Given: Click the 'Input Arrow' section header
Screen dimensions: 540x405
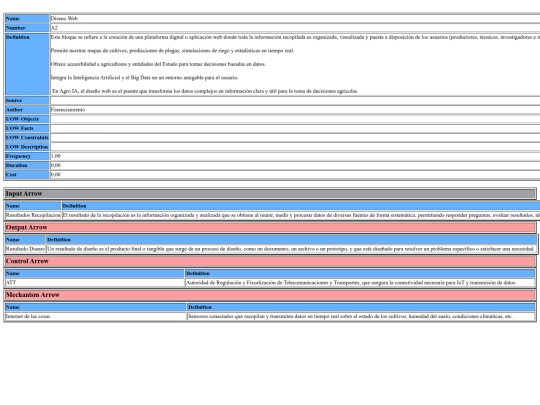Looking at the screenshot, I should coord(270,194).
